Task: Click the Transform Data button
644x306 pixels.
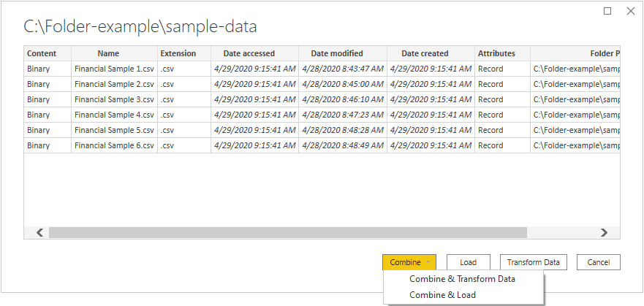Action: (533, 262)
